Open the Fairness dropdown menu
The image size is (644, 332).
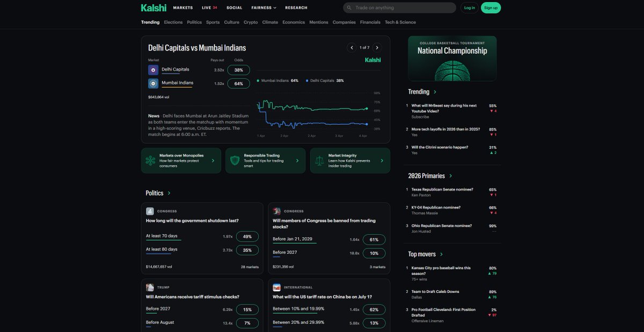click(264, 8)
